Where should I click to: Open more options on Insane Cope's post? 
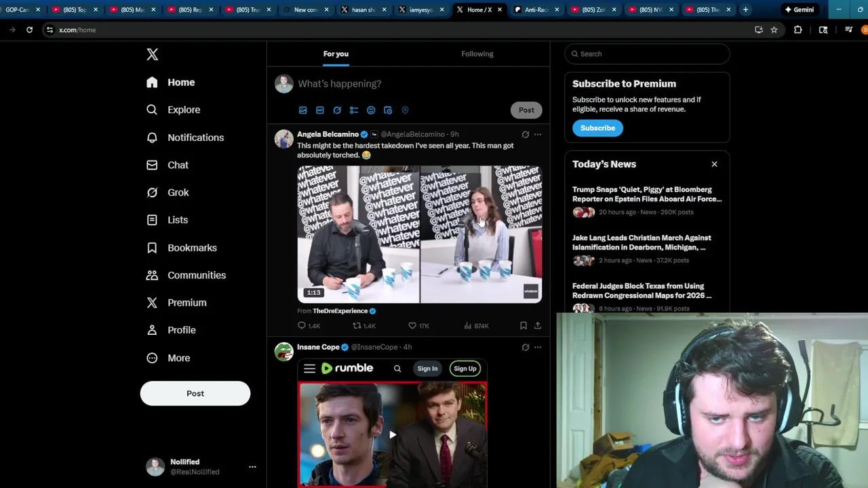[x=538, y=347]
